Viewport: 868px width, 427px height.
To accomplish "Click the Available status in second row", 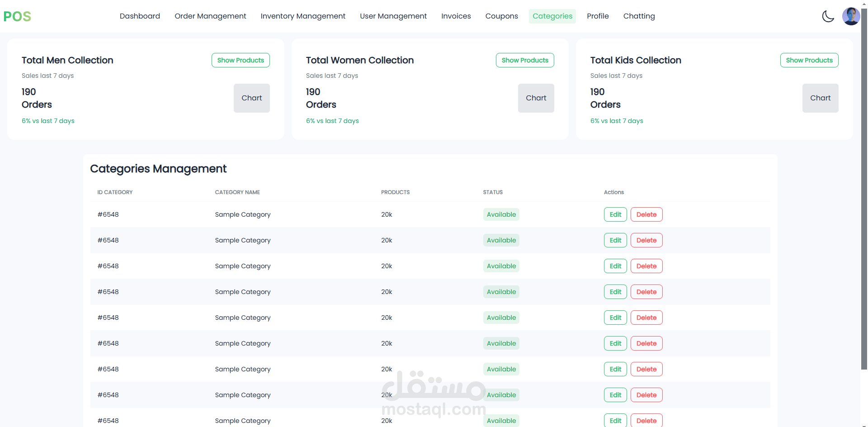I will click(x=501, y=240).
